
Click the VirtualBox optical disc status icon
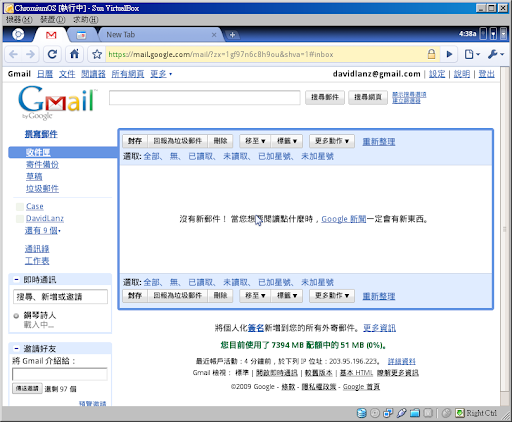tap(375, 413)
